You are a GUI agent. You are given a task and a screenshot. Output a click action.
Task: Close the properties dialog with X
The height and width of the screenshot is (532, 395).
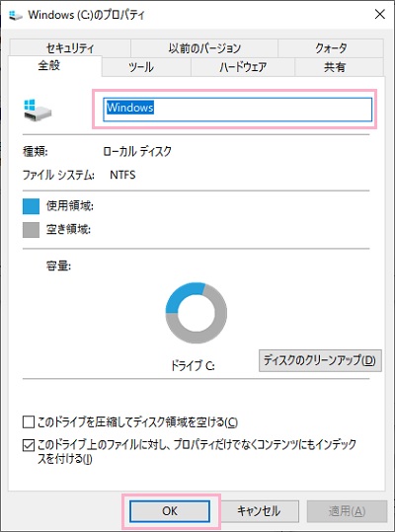point(380,14)
